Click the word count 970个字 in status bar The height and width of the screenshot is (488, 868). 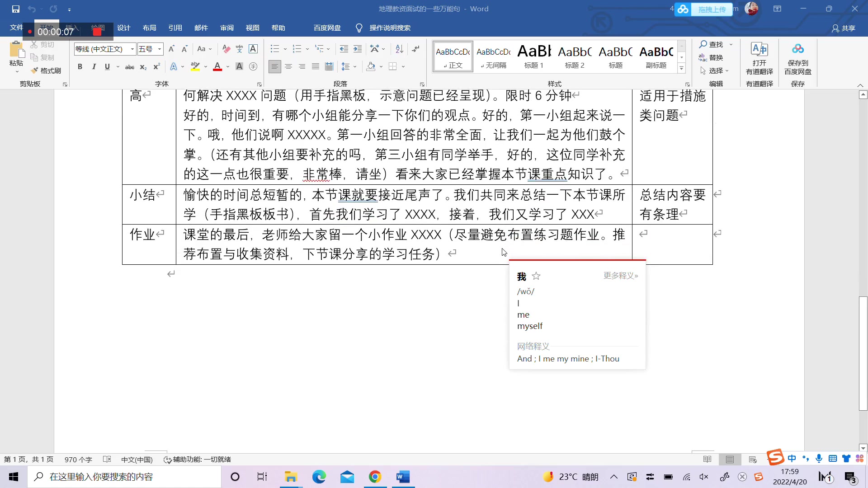point(78,459)
